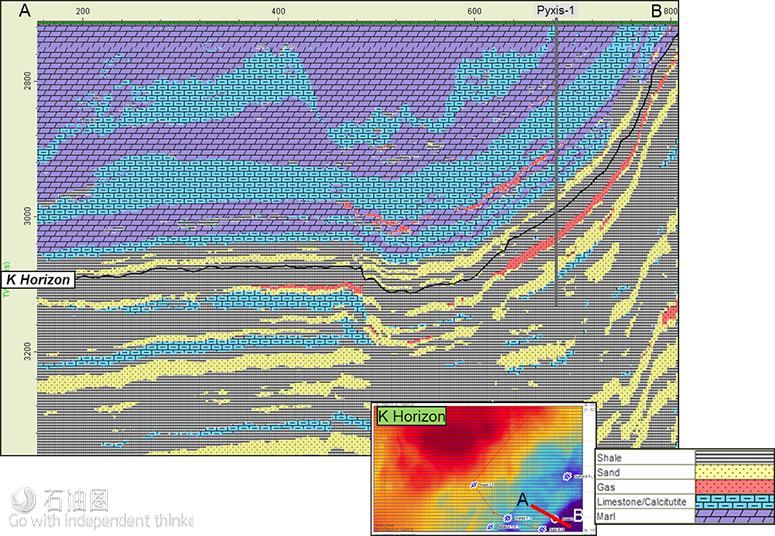Screen dimensions: 775x536
Task: Click the 'Gas' legend label
Action: tap(606, 488)
